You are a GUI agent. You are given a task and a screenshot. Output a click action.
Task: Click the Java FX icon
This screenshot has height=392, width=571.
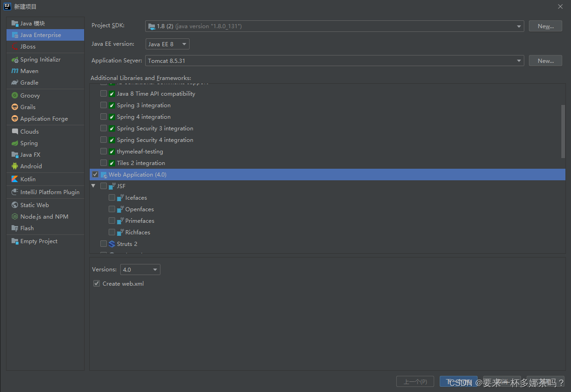click(15, 155)
